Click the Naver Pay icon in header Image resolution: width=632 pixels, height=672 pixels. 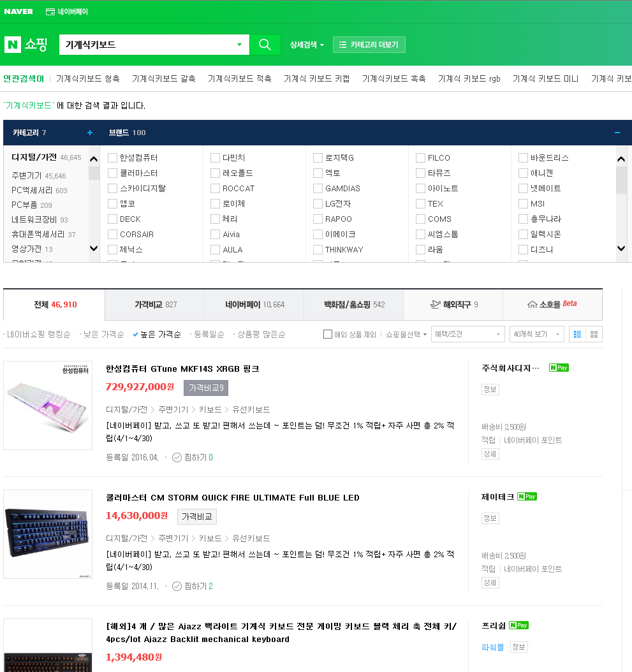click(50, 11)
